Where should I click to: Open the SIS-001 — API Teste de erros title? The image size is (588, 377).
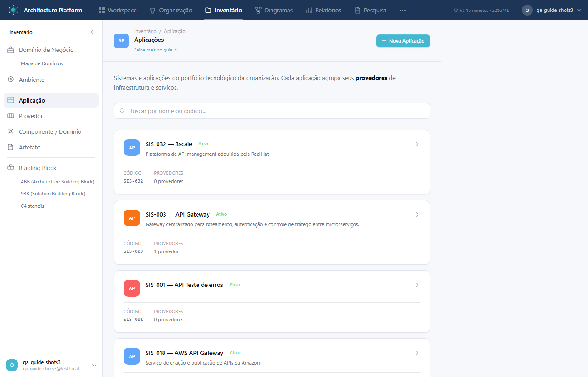[x=184, y=285]
